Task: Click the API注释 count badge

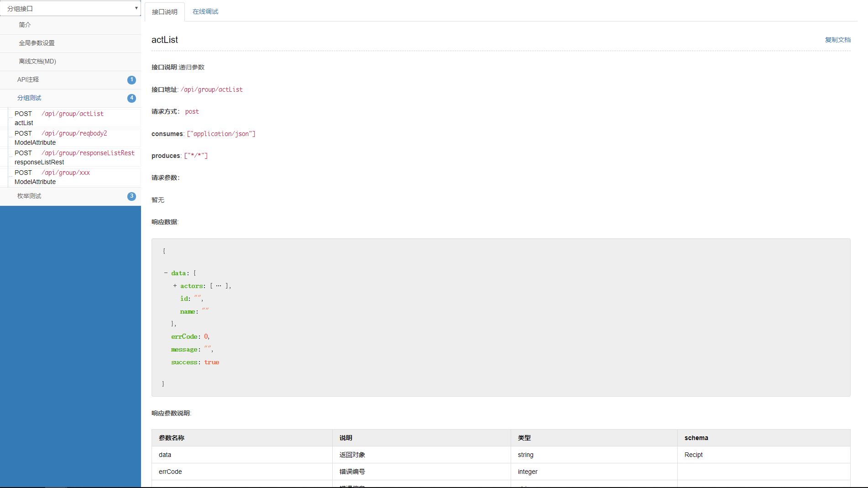Action: click(x=131, y=80)
